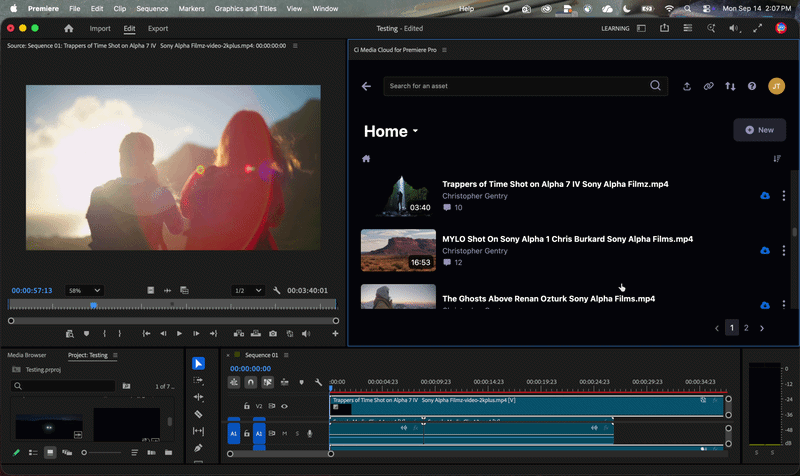Image resolution: width=800 pixels, height=476 pixels.
Task: Step back one frame in source monitor
Action: (163, 334)
